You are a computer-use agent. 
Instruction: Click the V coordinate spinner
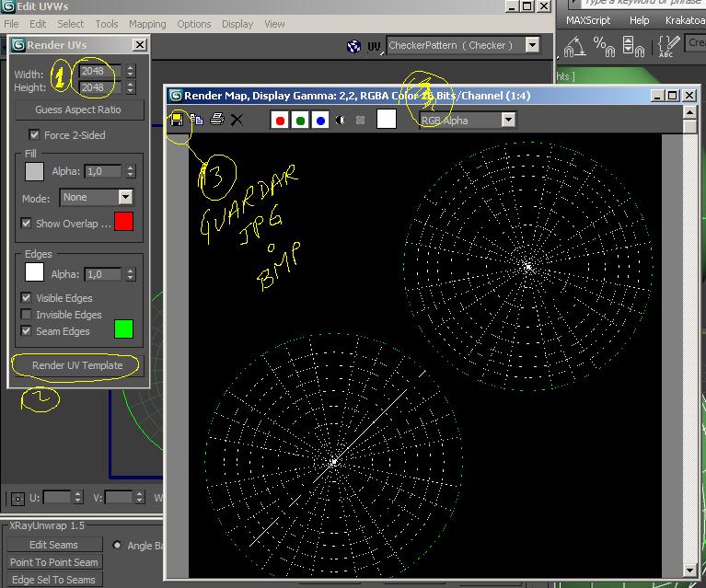tap(140, 498)
